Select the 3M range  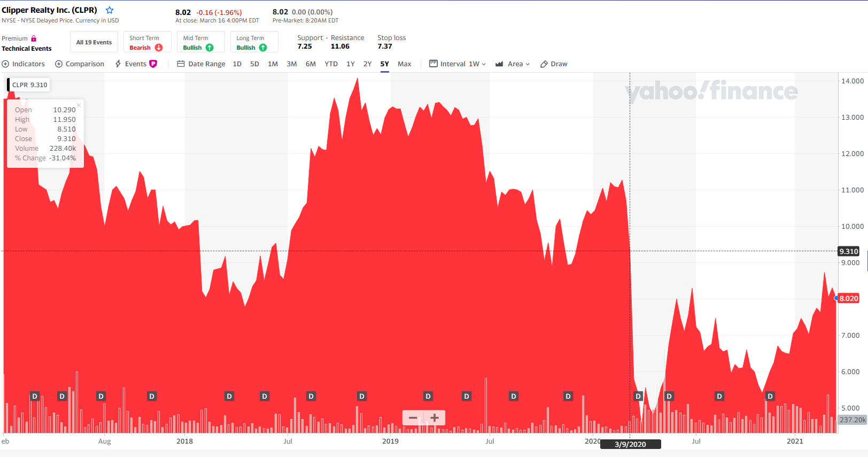click(x=292, y=64)
